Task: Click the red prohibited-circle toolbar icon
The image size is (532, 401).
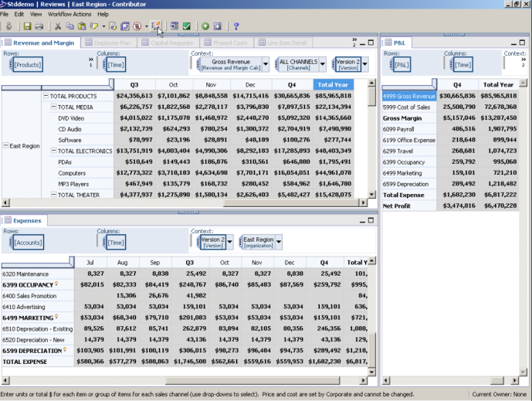Action: (137, 26)
